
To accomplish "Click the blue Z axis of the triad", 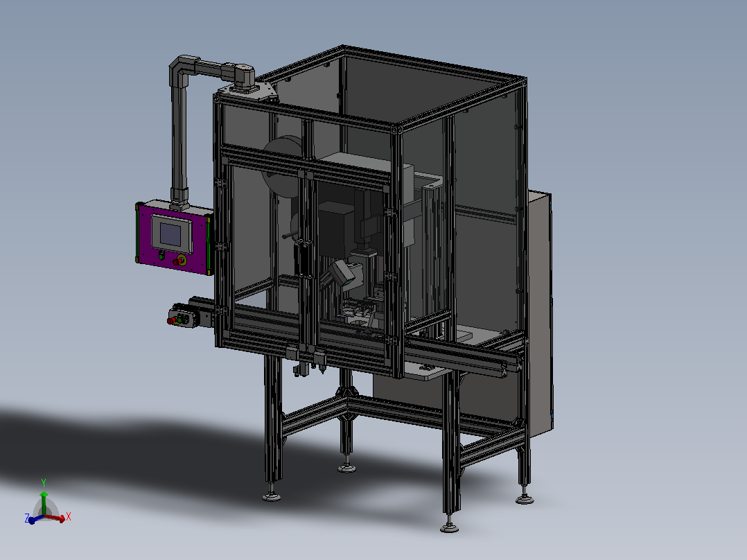I will pyautogui.click(x=33, y=520).
